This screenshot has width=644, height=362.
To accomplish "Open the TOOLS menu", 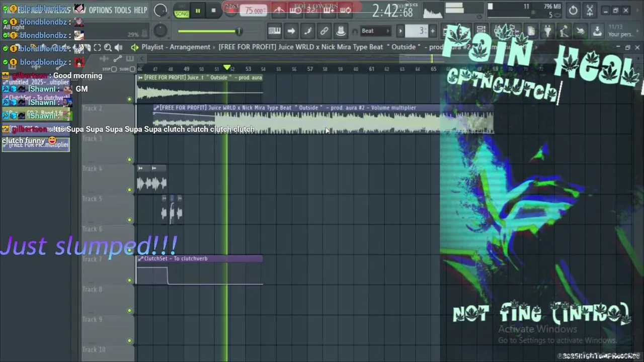I will pos(123,10).
